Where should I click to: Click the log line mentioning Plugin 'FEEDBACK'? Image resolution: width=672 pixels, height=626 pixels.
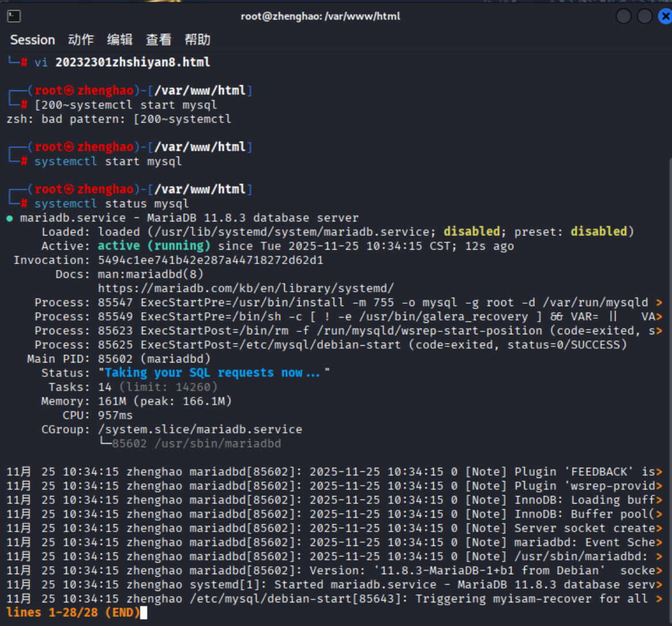click(334, 472)
